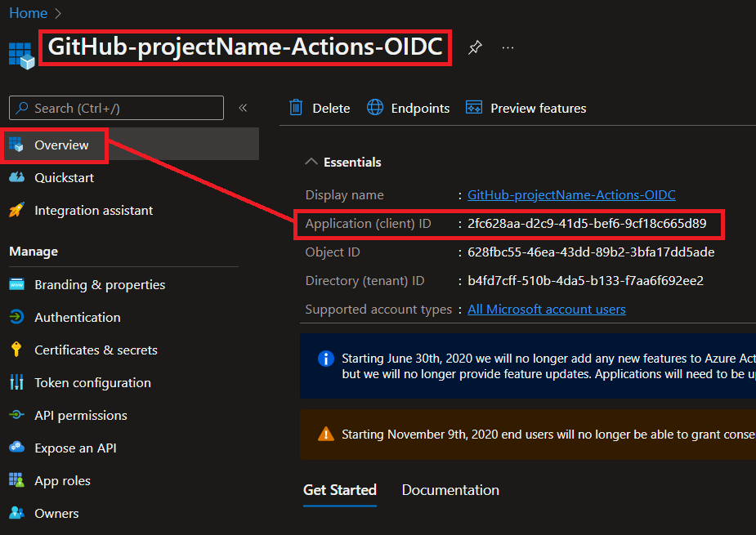Click the GitHub-projectName-Actions-OIDC page title
This screenshot has width=756, height=535.
click(245, 47)
